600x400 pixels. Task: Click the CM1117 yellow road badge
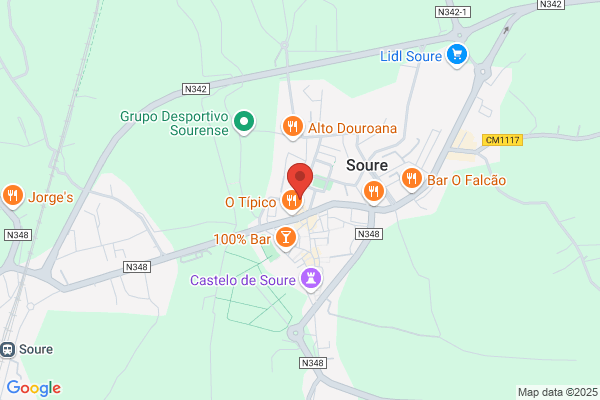502,140
